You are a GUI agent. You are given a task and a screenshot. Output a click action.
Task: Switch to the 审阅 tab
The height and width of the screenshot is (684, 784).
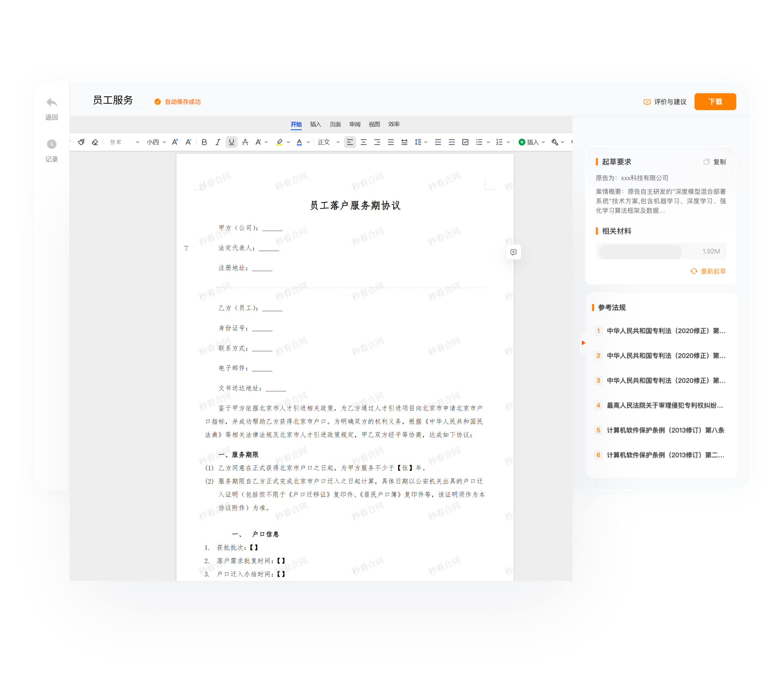pyautogui.click(x=354, y=124)
